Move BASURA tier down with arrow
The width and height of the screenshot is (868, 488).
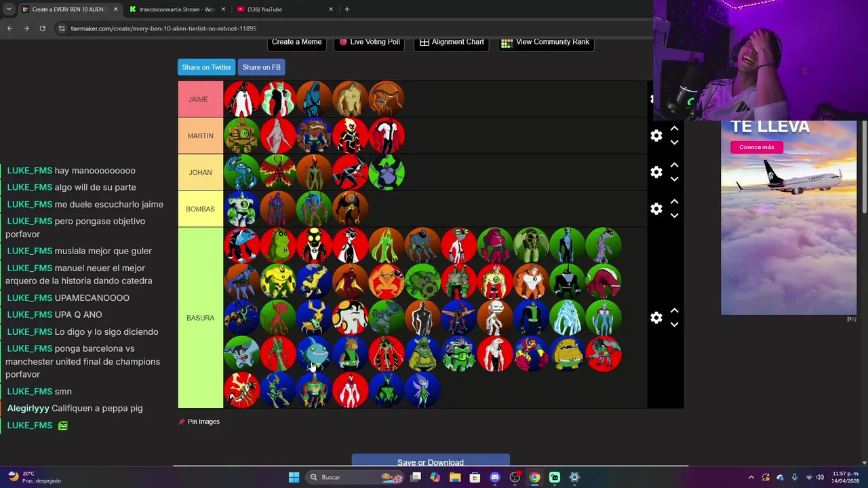674,324
